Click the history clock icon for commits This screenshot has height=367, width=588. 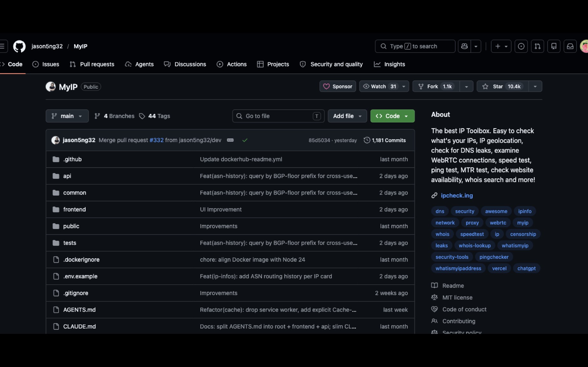pyautogui.click(x=367, y=140)
